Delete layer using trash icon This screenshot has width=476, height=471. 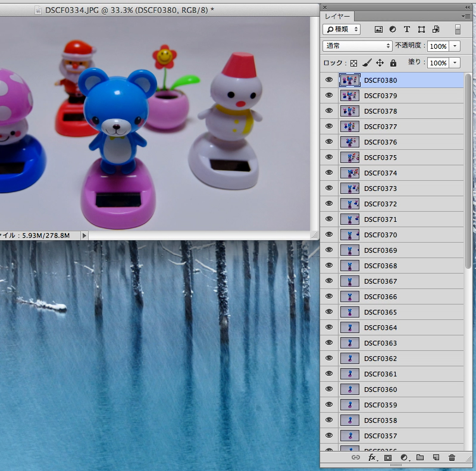tap(452, 457)
